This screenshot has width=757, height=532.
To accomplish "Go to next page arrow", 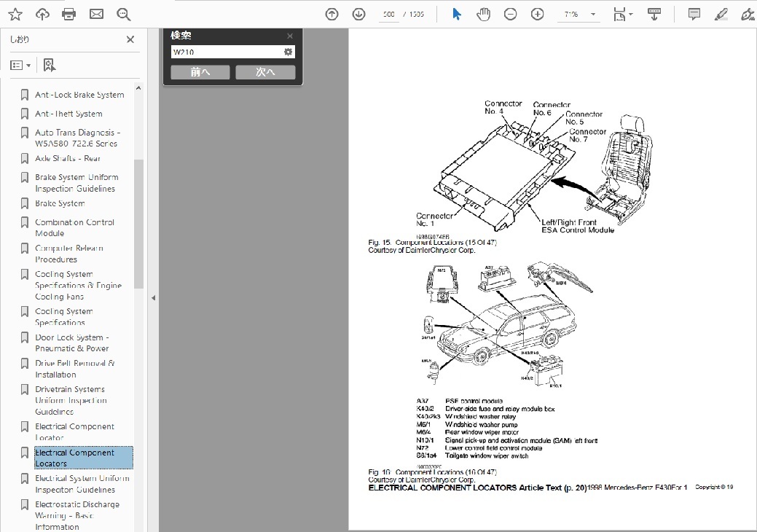I will [358, 15].
